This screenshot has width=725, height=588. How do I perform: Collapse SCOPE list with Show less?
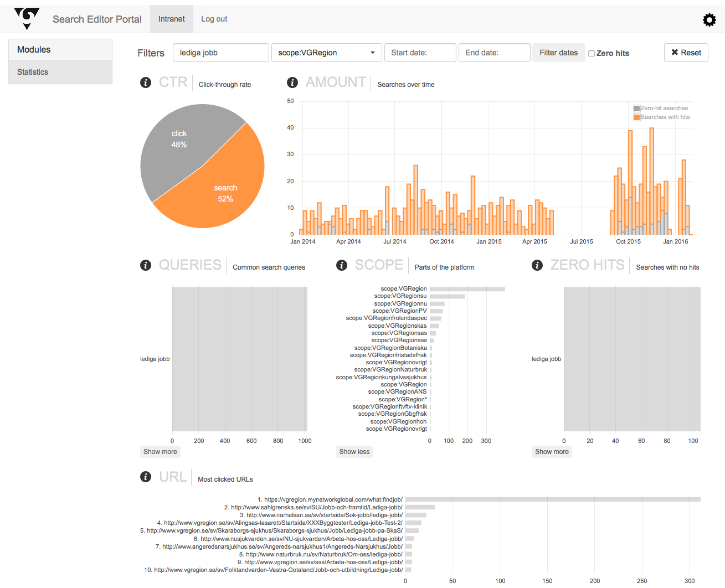click(354, 452)
